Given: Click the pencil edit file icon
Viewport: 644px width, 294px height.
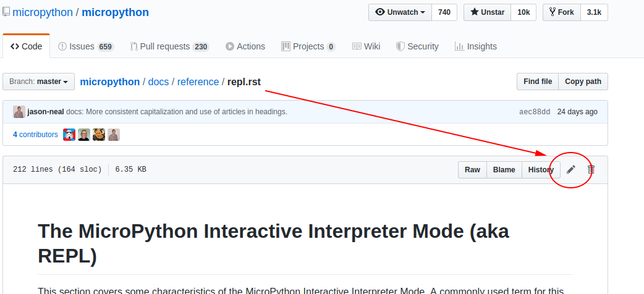Looking at the screenshot, I should click(x=571, y=169).
